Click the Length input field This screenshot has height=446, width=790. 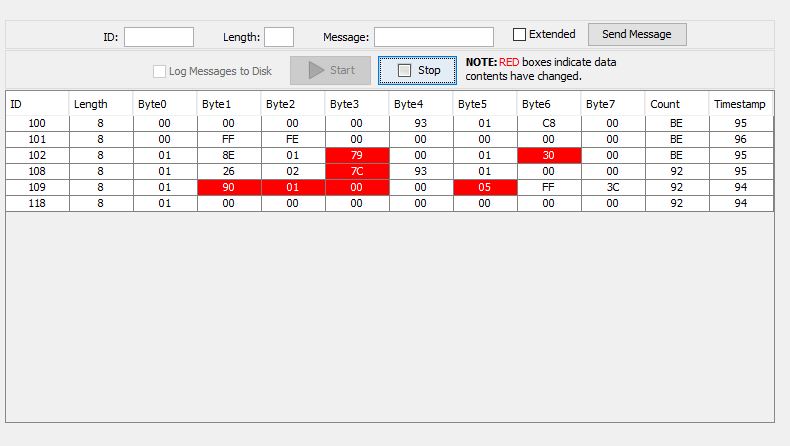[x=279, y=37]
